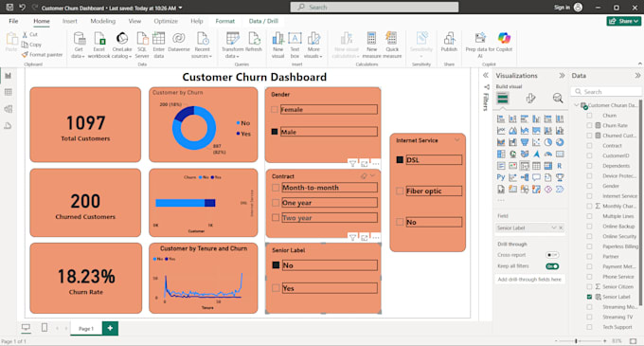The height and width of the screenshot is (346, 644).
Task: Remove Senior Label from Field well
Action: pos(561,228)
